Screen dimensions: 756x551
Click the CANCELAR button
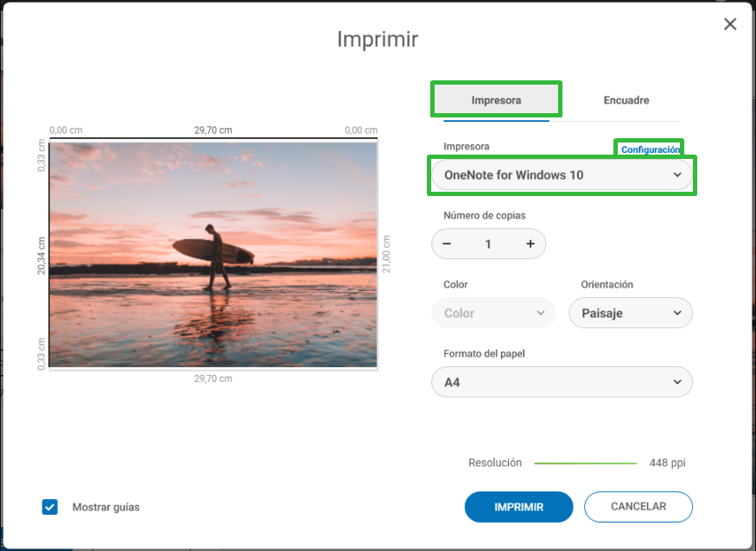pos(638,507)
